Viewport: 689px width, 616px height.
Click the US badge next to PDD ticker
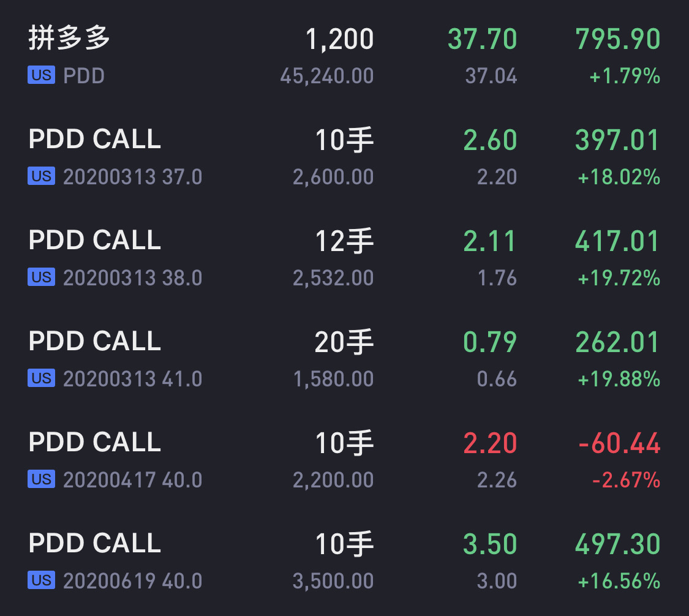pos(41,75)
